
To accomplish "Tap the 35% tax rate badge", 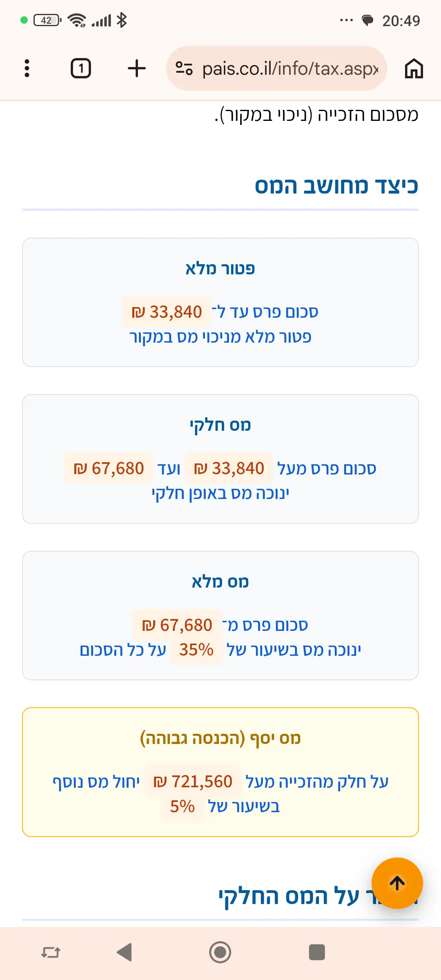I will [196, 650].
